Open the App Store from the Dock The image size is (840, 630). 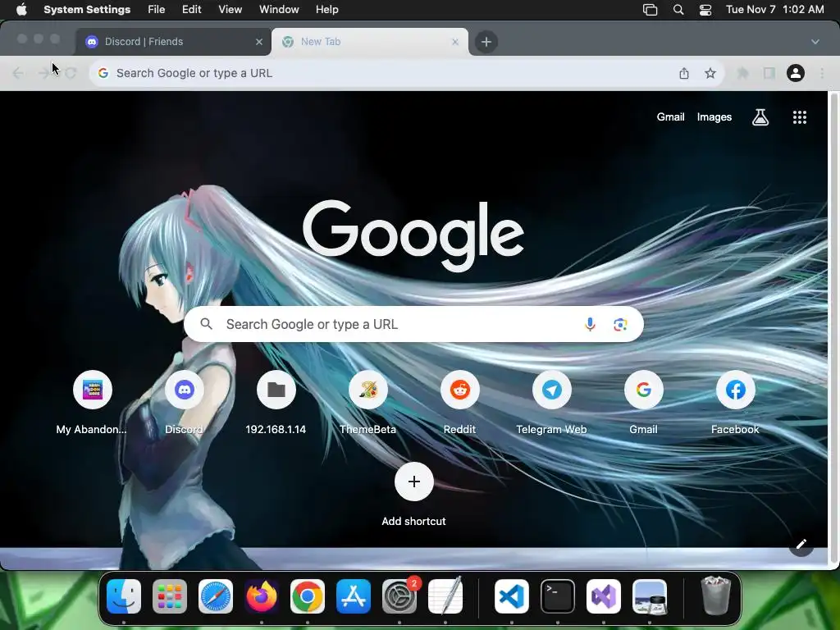click(x=353, y=596)
